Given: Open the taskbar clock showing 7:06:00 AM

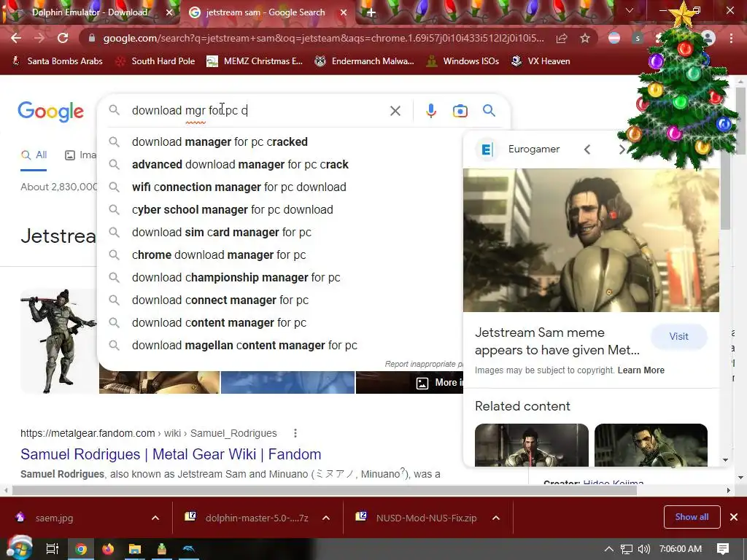Looking at the screenshot, I should click(x=681, y=549).
